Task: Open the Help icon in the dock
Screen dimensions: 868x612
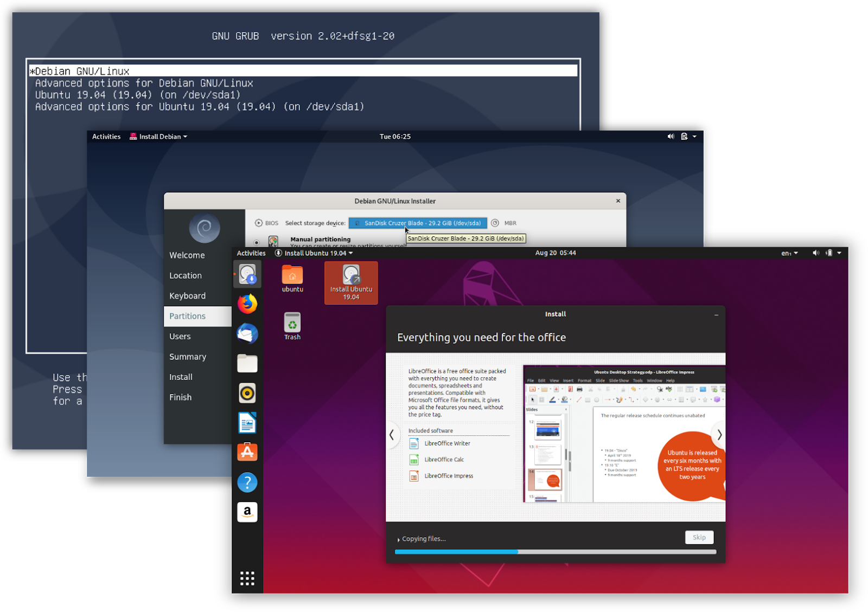Action: coord(247,482)
